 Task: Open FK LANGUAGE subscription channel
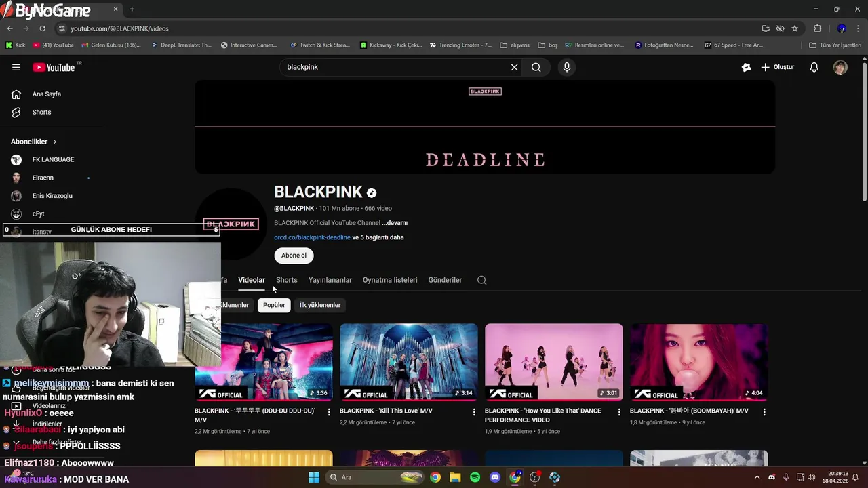coord(53,159)
